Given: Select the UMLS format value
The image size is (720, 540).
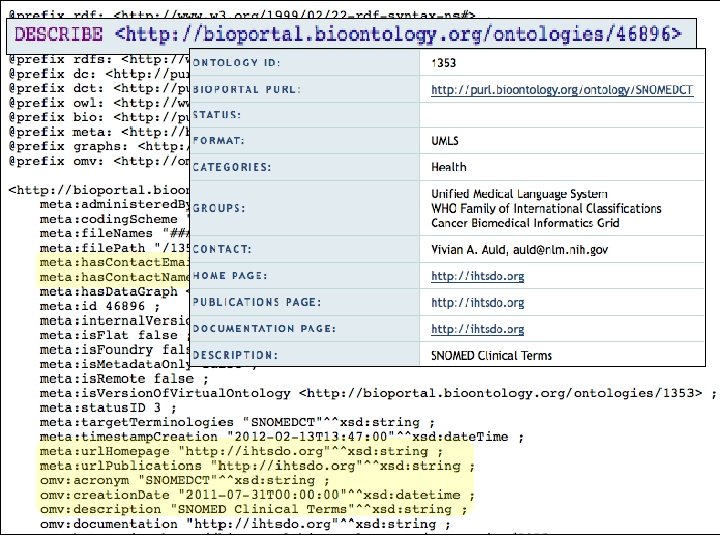Looking at the screenshot, I should 446,142.
